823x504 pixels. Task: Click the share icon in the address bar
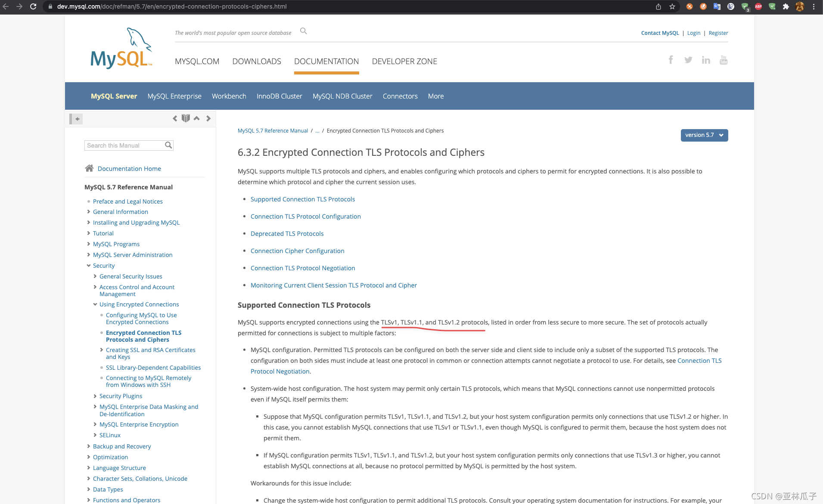tap(658, 6)
